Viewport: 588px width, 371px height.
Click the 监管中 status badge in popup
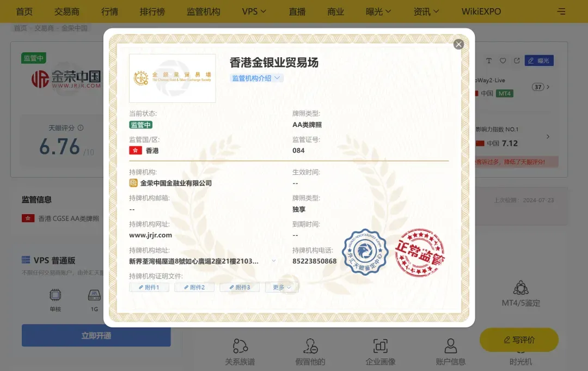tap(140, 125)
